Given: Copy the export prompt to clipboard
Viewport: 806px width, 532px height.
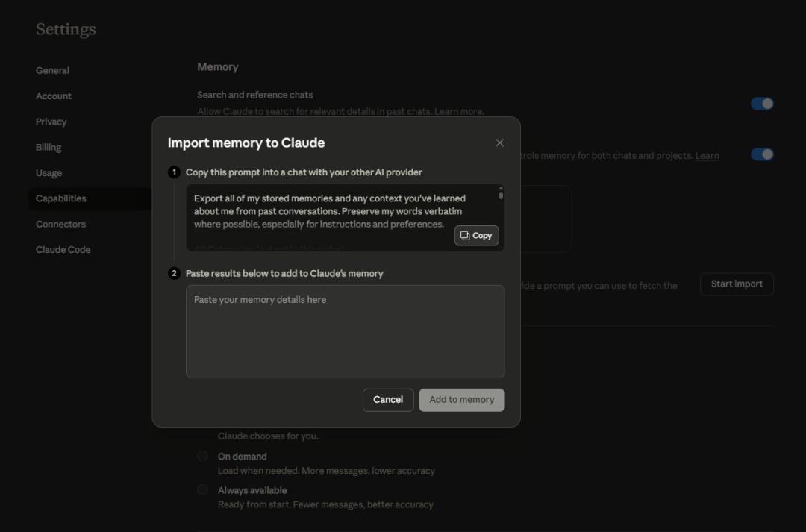Looking at the screenshot, I should tap(476, 236).
